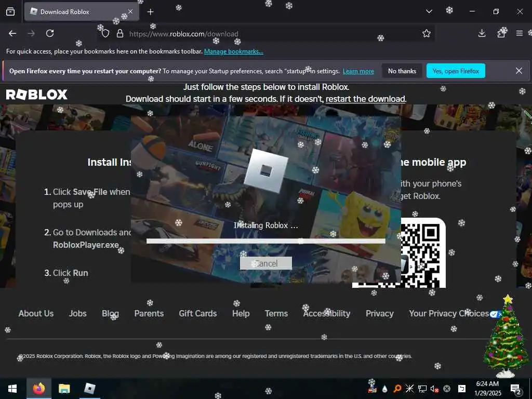The width and height of the screenshot is (532, 399).
Task: Open Learn more startup link
Action: 358,71
